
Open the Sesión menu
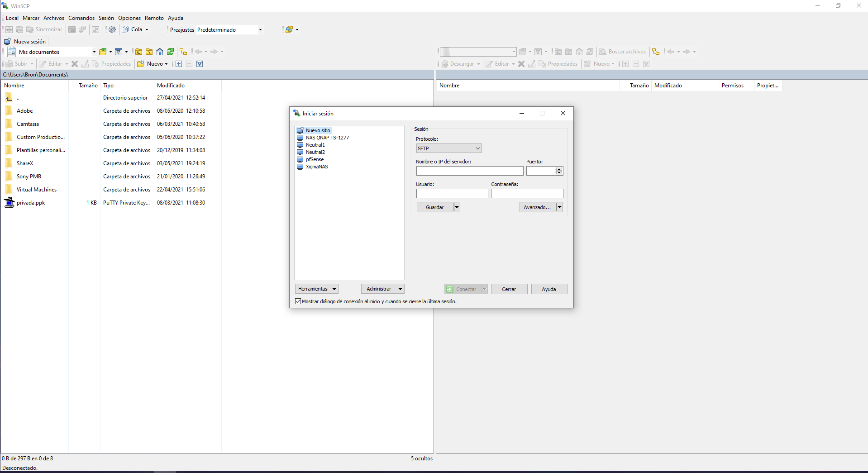(106, 18)
